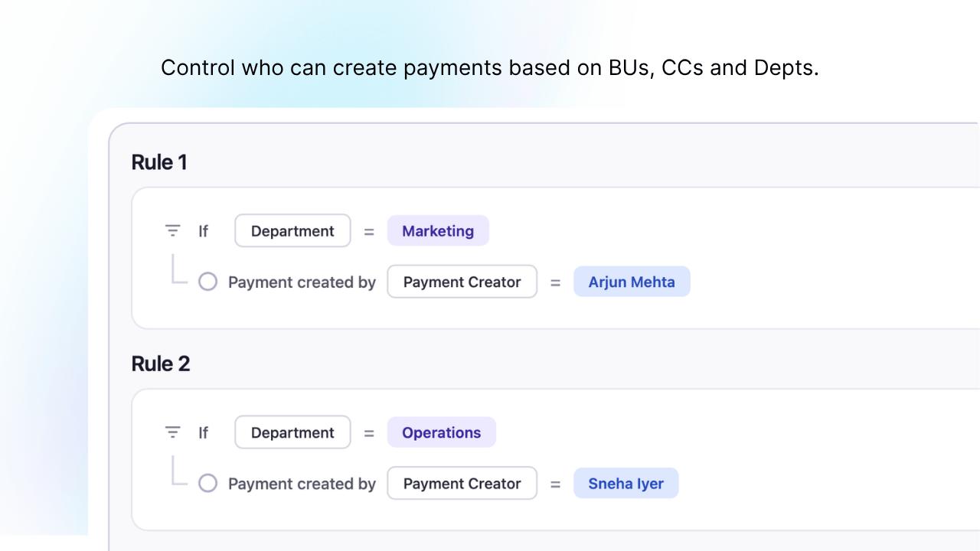Open the Department dropdown in Rule 1

click(x=292, y=230)
